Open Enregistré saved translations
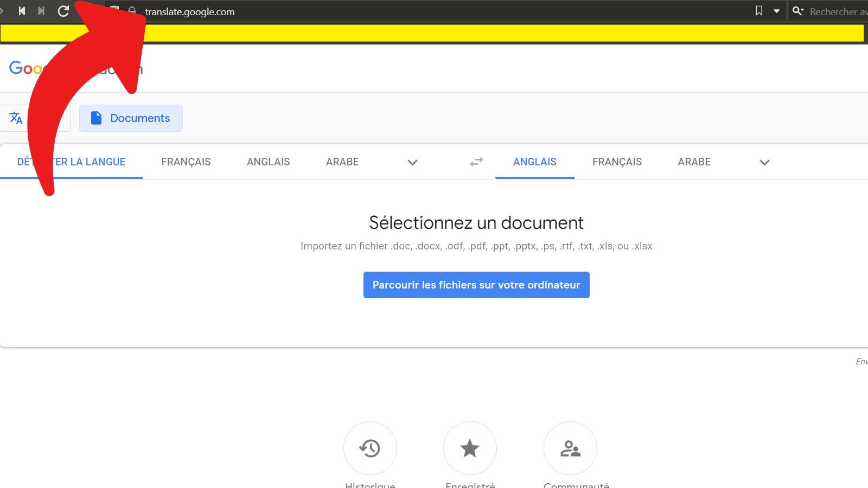The width and height of the screenshot is (868, 488). click(470, 448)
